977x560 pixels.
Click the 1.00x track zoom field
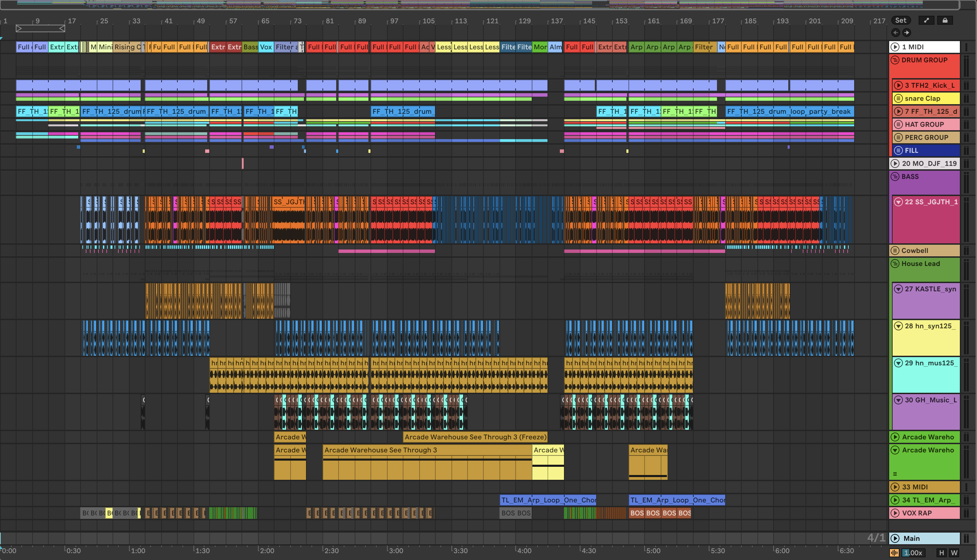(x=913, y=553)
